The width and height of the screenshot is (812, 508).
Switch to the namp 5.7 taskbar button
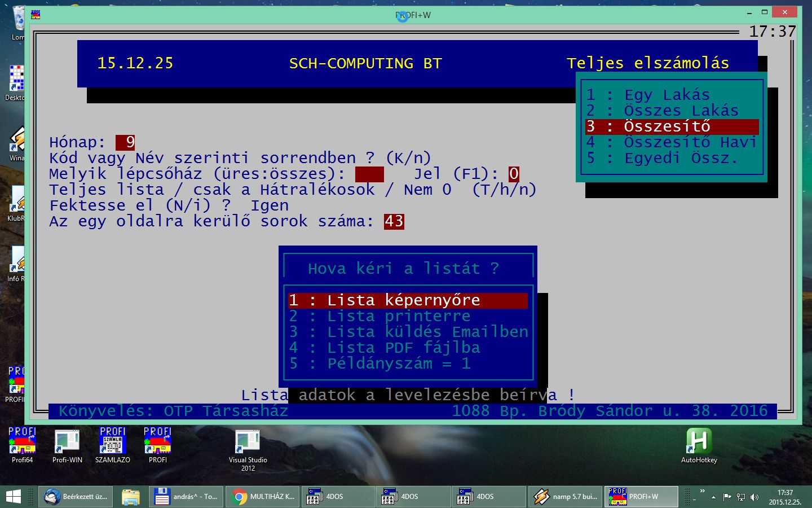tap(566, 497)
